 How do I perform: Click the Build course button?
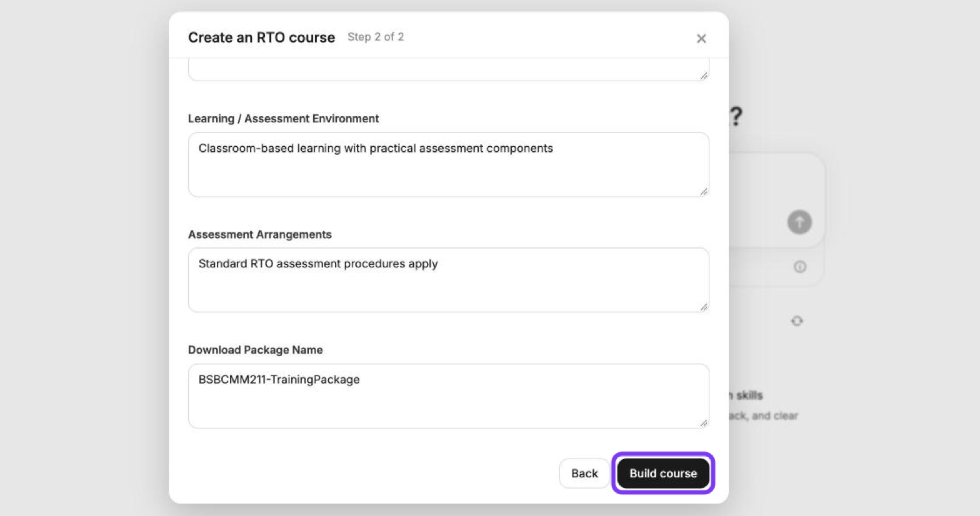coord(663,474)
